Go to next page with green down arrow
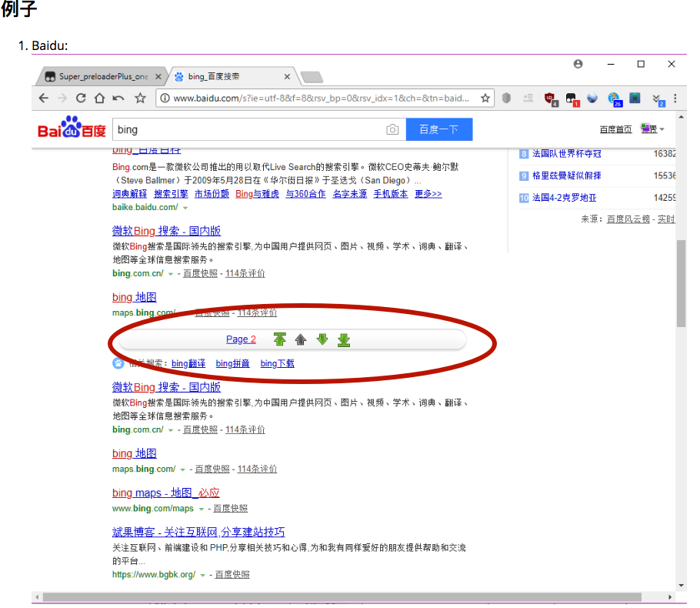The width and height of the screenshot is (700, 608). 322,339
